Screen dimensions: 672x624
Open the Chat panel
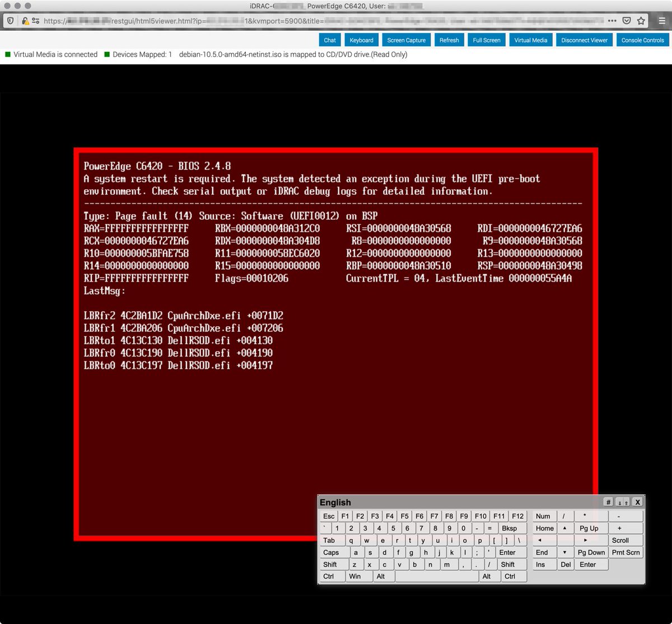[330, 40]
